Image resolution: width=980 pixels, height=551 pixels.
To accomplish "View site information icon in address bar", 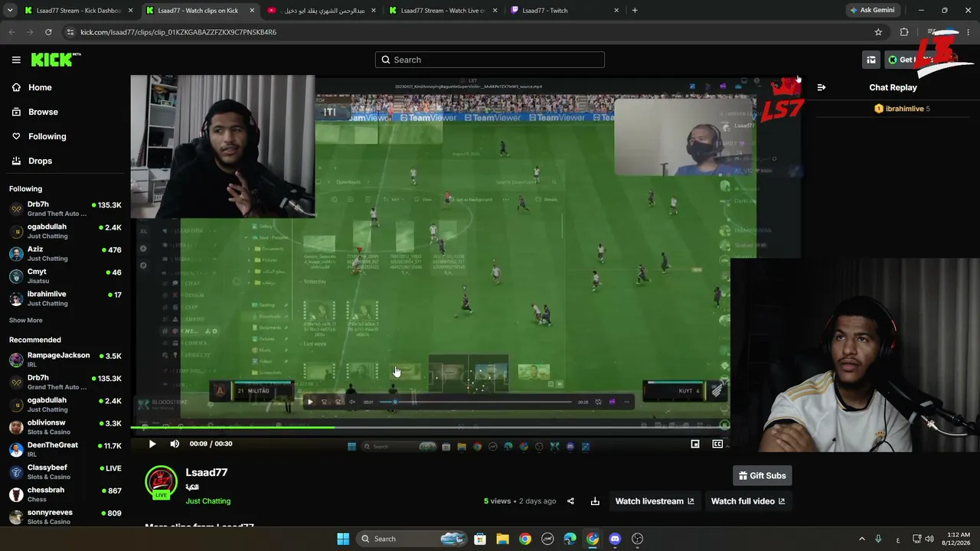I will 70,32.
